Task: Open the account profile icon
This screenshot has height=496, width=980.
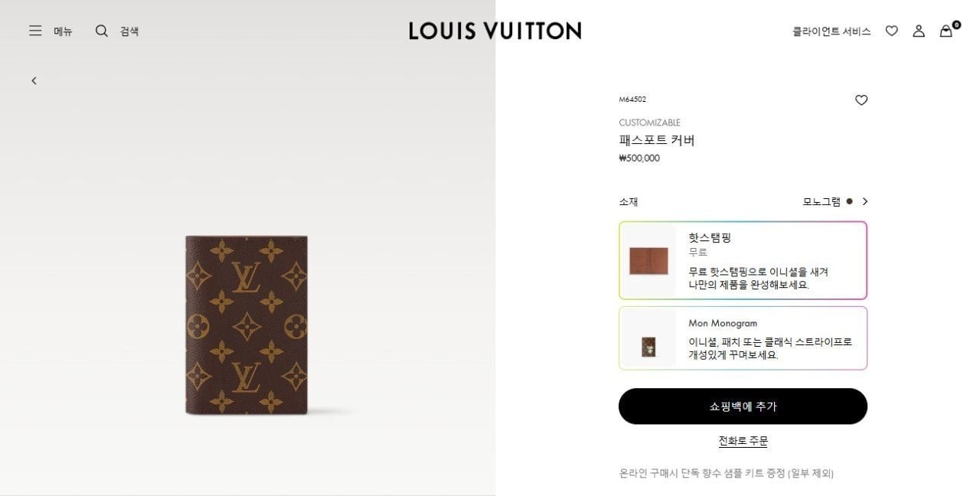Action: (x=919, y=31)
